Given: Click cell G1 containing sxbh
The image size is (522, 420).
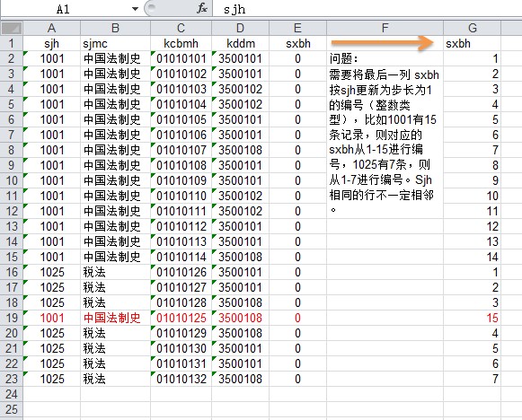Looking at the screenshot, I should pyautogui.click(x=472, y=43).
